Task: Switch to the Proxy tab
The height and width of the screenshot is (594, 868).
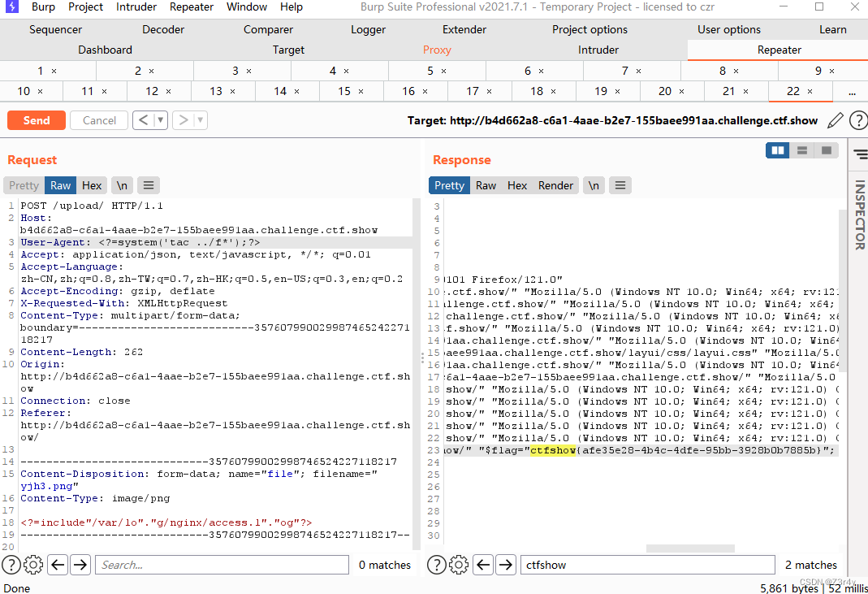Action: [x=437, y=50]
